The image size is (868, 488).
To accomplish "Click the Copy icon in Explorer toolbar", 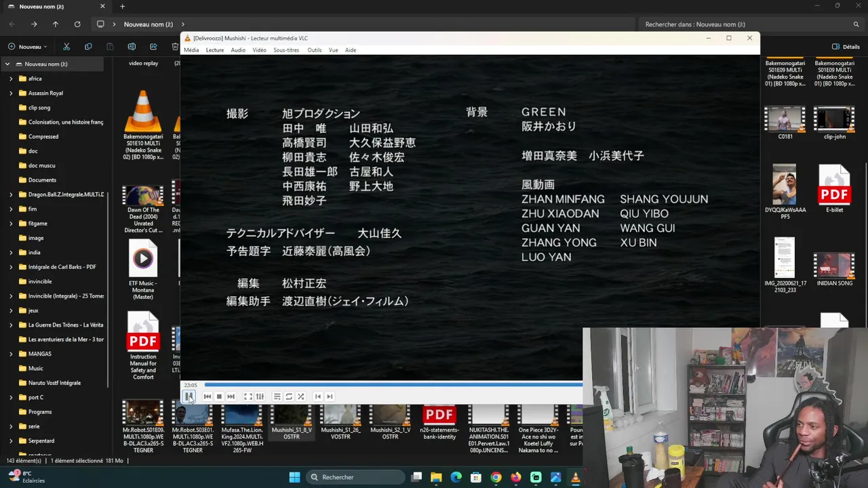I will [88, 47].
